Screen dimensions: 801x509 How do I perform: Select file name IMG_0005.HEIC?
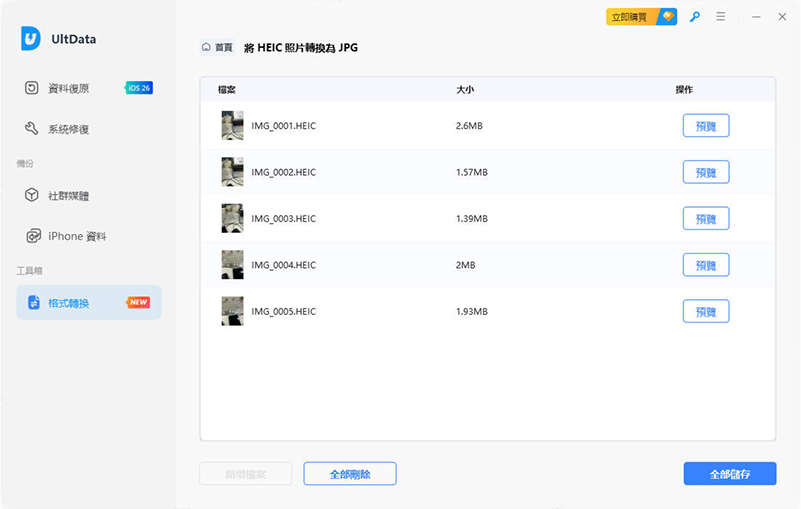coord(284,311)
